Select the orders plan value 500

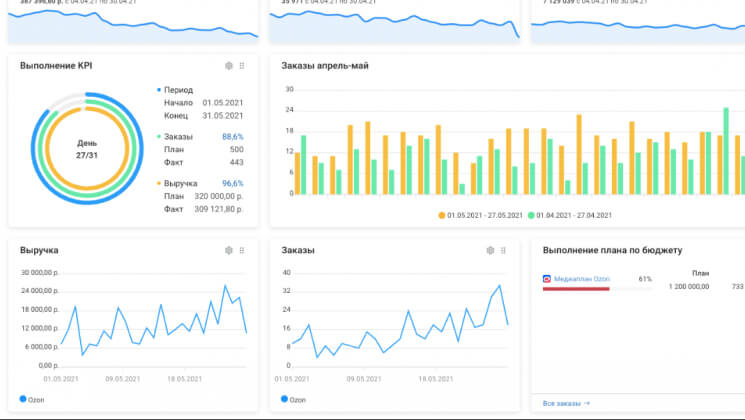click(x=237, y=150)
